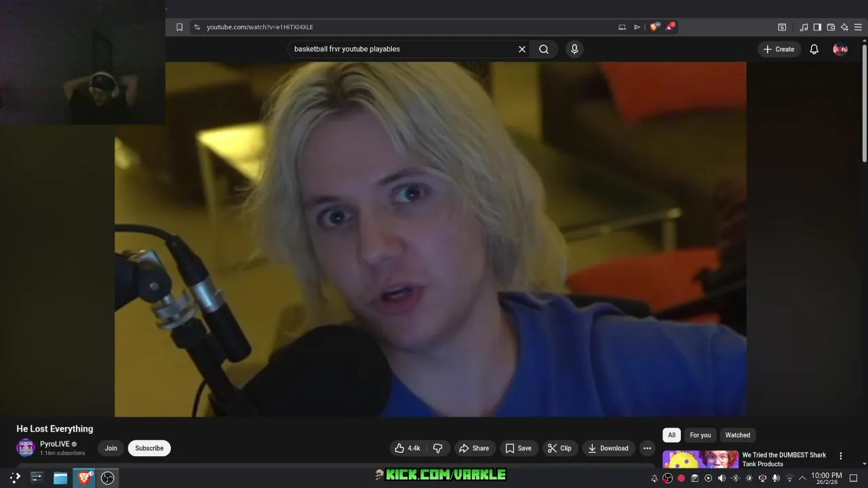Open site settings icon beside the URL
The image size is (868, 488).
pos(197,27)
